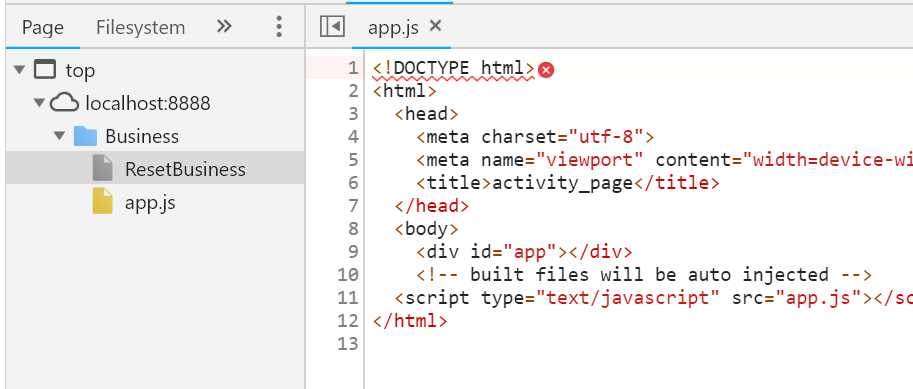Viewport: 913px width, 389px height.
Task: Click the ResetBusiness document icon
Action: (102, 169)
